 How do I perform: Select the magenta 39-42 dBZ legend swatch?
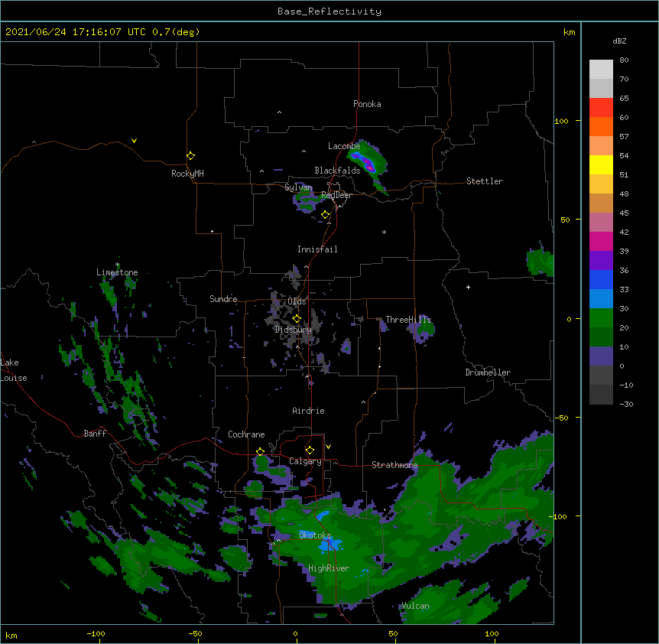(601, 241)
